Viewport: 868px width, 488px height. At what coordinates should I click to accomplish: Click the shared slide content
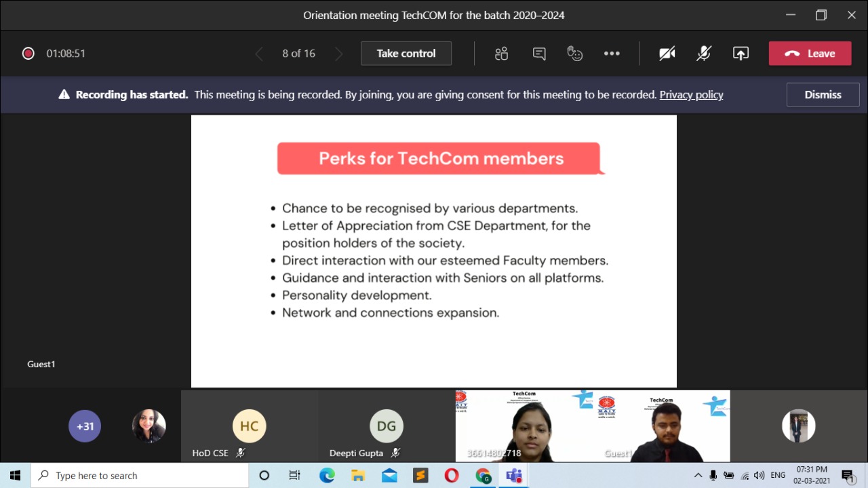point(434,251)
